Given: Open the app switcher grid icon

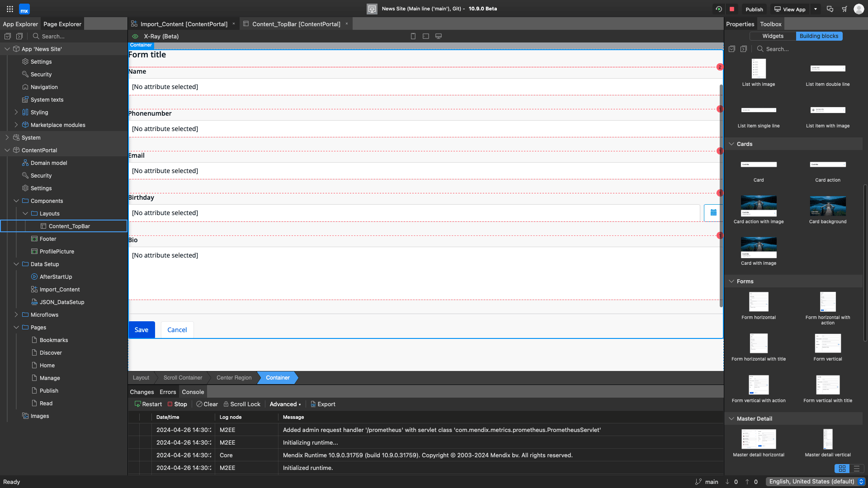Looking at the screenshot, I should coord(10,9).
